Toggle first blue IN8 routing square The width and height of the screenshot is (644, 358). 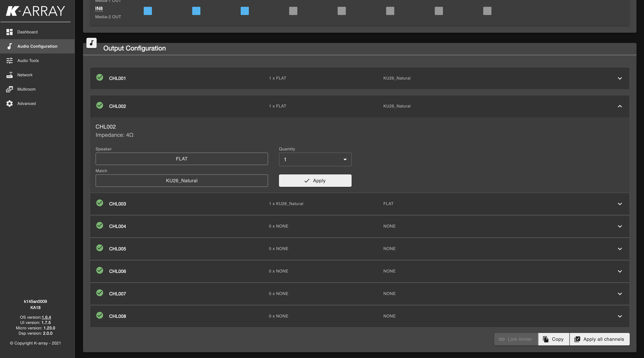click(x=148, y=11)
